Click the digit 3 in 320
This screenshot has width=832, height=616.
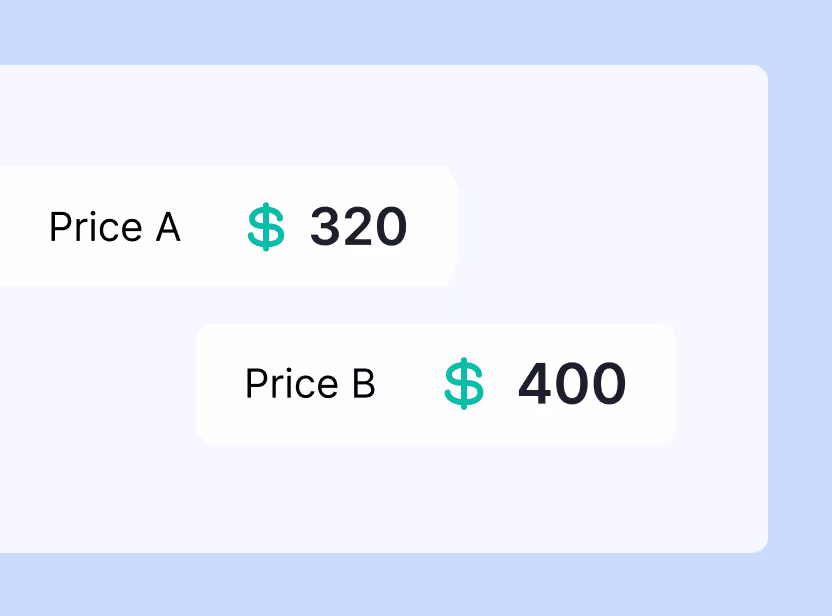pyautogui.click(x=326, y=227)
